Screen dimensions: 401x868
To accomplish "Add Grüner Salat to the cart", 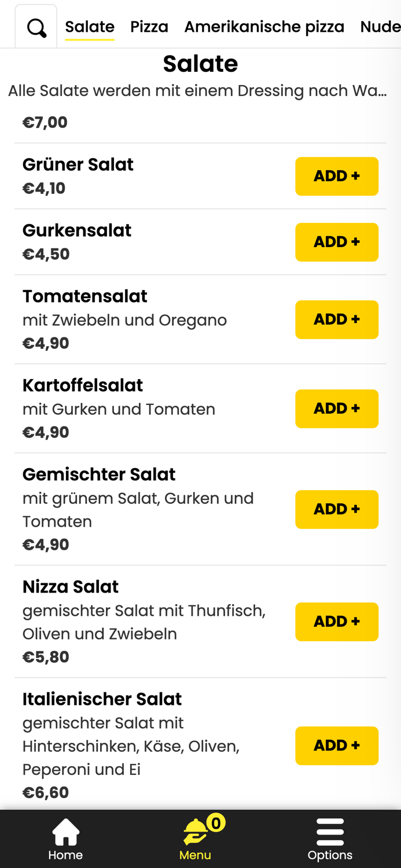I will [x=337, y=176].
